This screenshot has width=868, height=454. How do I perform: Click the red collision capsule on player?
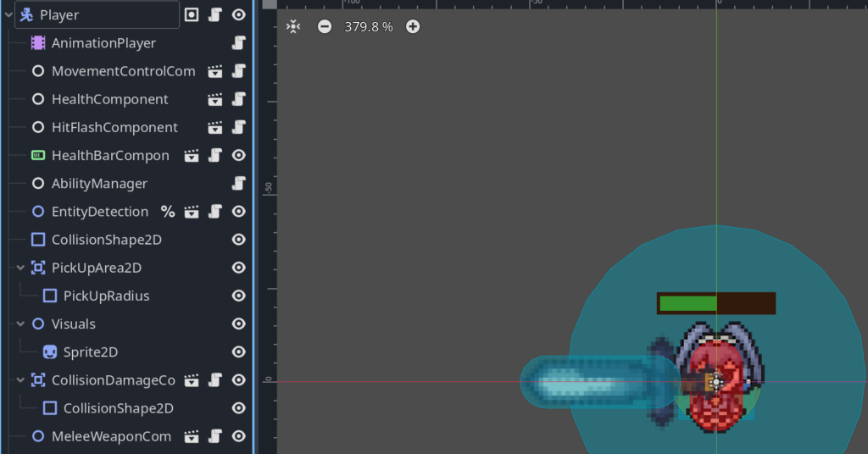tap(715, 385)
